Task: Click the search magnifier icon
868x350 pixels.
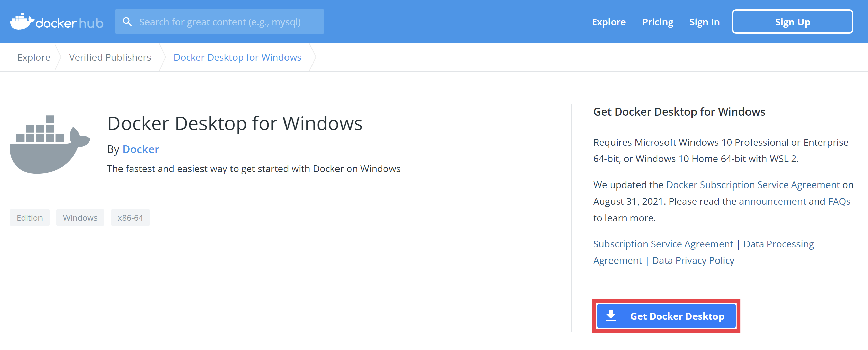Action: pos(127,22)
